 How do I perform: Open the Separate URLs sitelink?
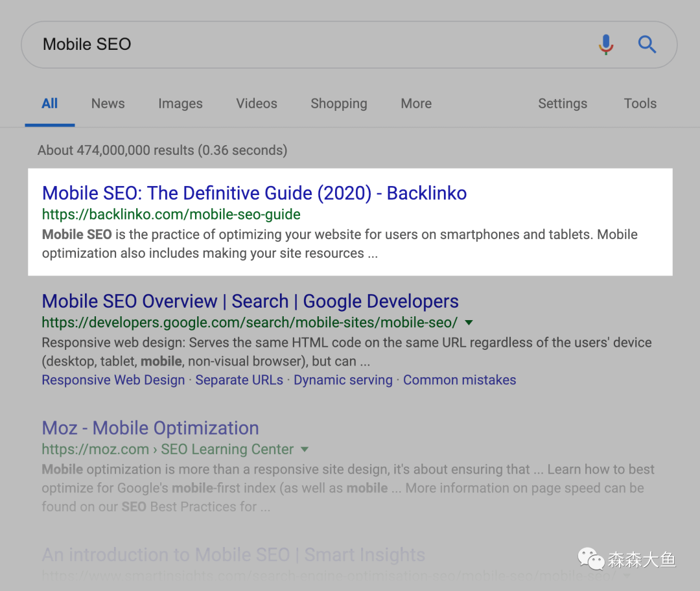coord(239,380)
